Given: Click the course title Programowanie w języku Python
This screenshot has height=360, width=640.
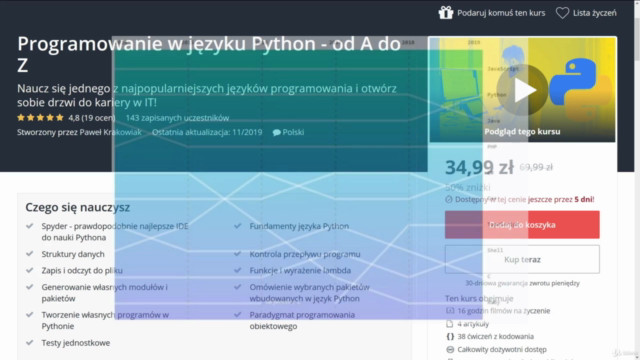Looking at the screenshot, I should pos(209,54).
